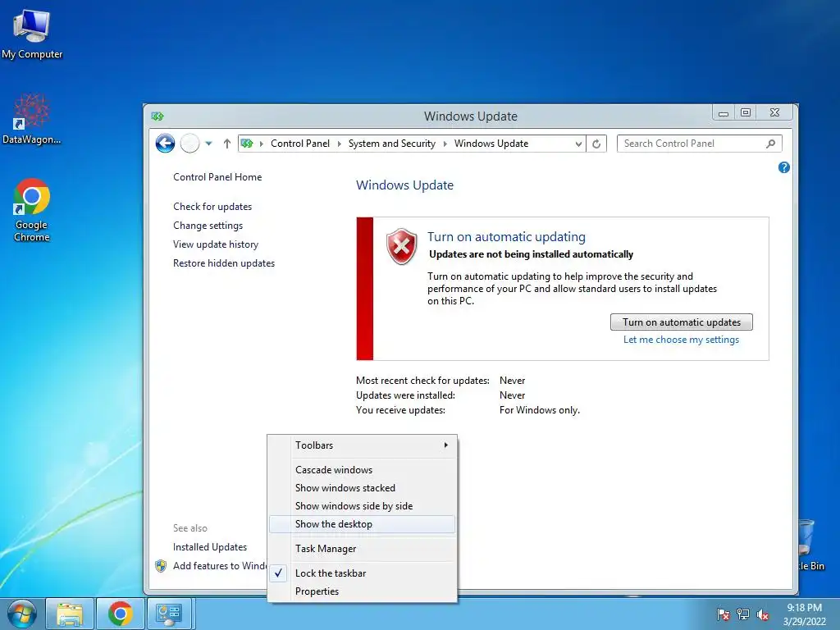Click the muted volume tray icon

(763, 614)
